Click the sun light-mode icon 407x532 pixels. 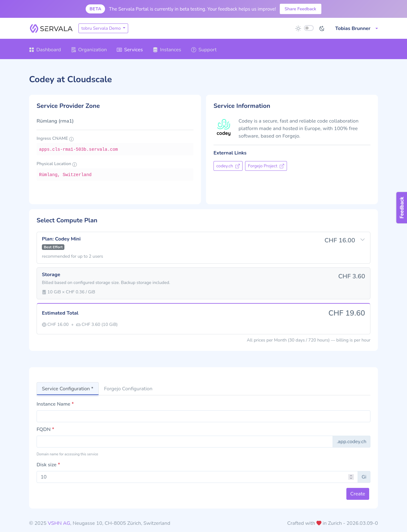(298, 28)
